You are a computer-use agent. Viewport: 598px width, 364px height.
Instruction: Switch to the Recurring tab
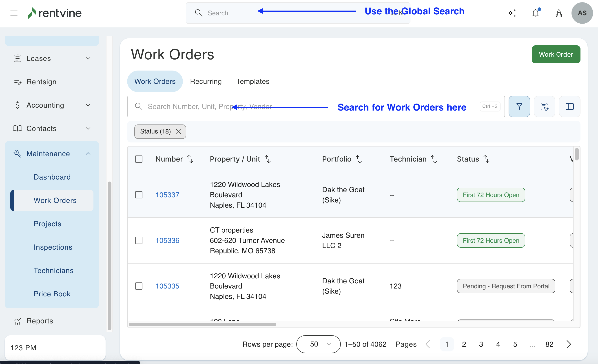click(x=206, y=81)
